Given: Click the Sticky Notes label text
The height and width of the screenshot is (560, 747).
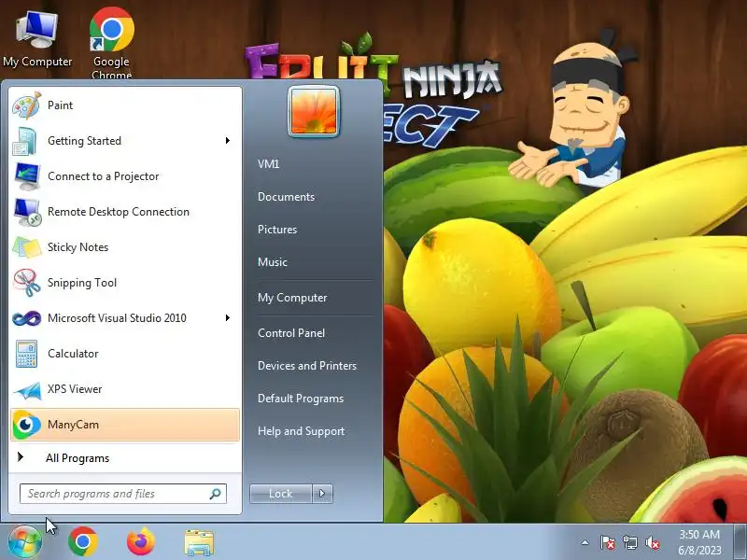Looking at the screenshot, I should tap(78, 247).
